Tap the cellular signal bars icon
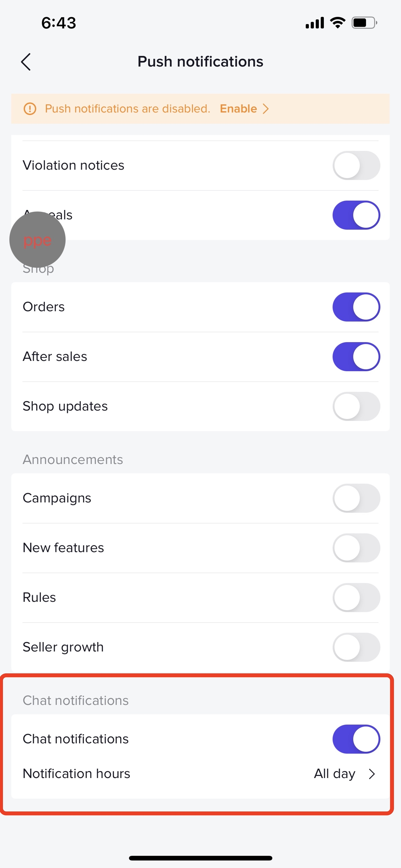The width and height of the screenshot is (401, 868). click(x=314, y=23)
